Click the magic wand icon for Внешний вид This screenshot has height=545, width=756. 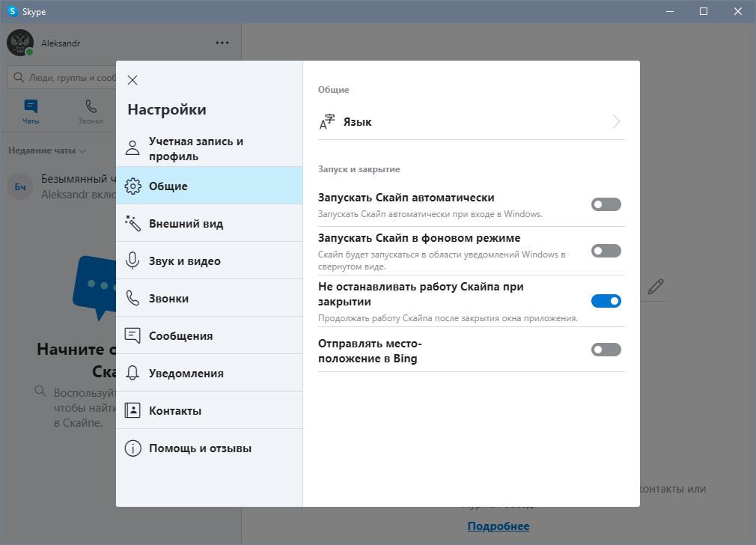point(132,224)
